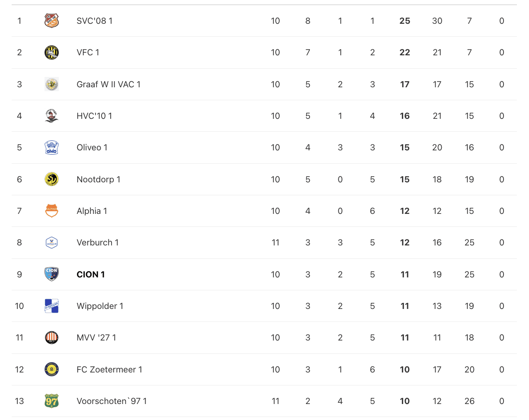
Task: Click SVC'08's 25 points value
Action: [405, 21]
